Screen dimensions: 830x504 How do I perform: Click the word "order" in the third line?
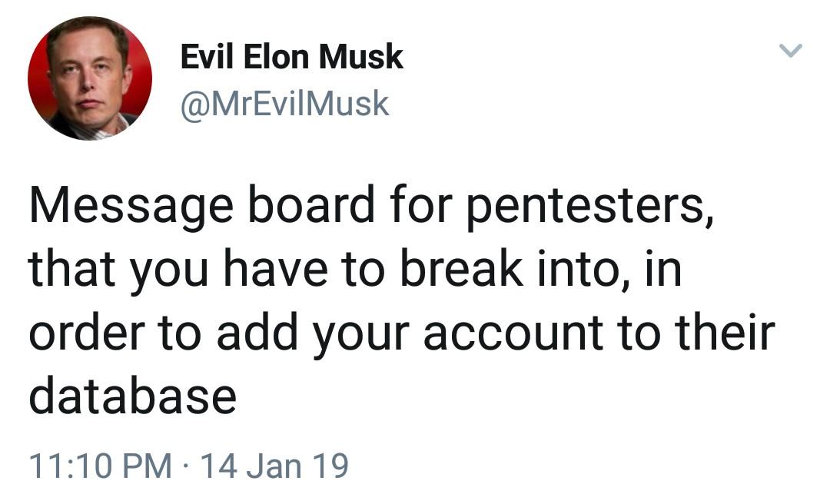coord(88,333)
